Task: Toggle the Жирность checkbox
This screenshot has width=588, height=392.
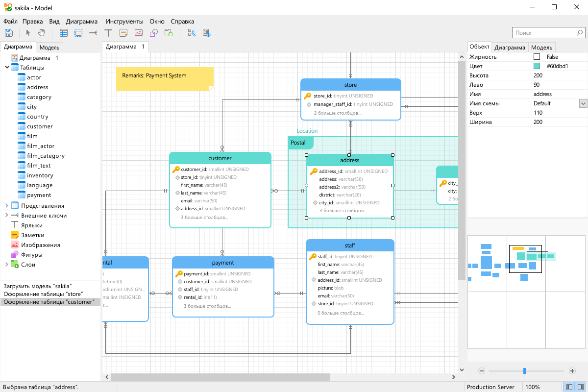Action: click(537, 57)
